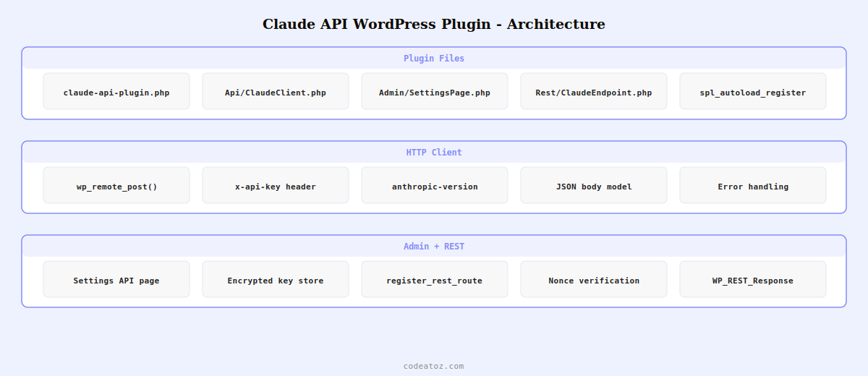Click the diagram title about Plugin Architecture
868x376 pixels.
[434, 24]
